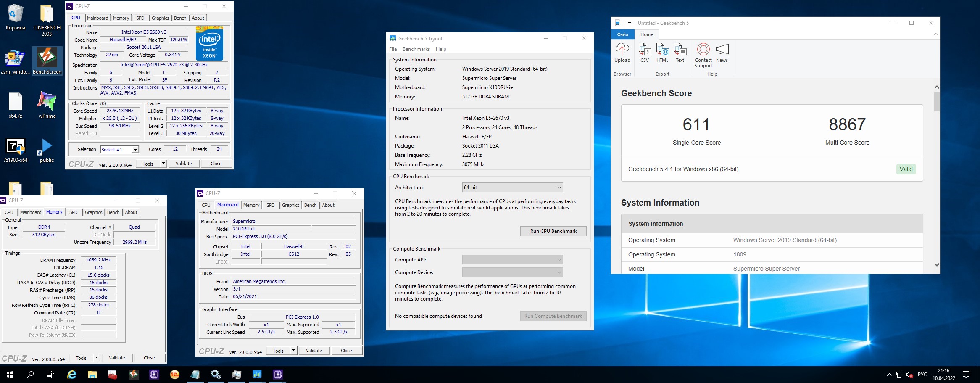
Task: Open the CINEBENCH 2003 folder on the desktop
Action: pos(47,20)
